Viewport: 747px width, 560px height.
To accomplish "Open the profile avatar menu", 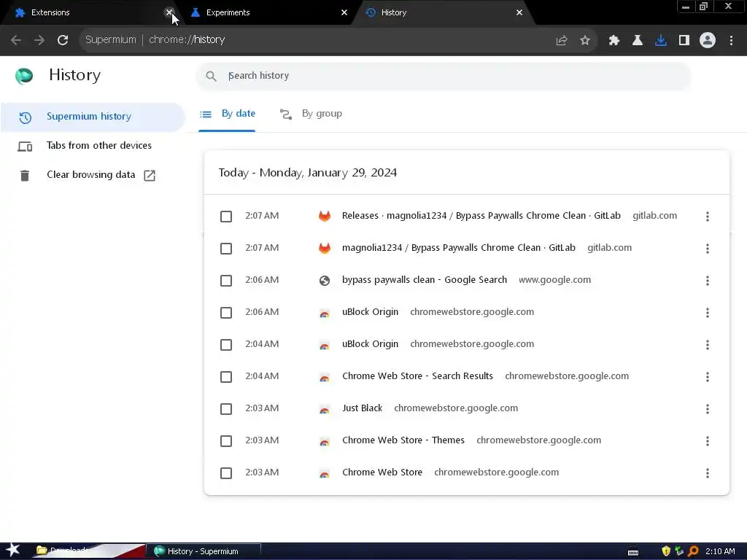I will (708, 41).
